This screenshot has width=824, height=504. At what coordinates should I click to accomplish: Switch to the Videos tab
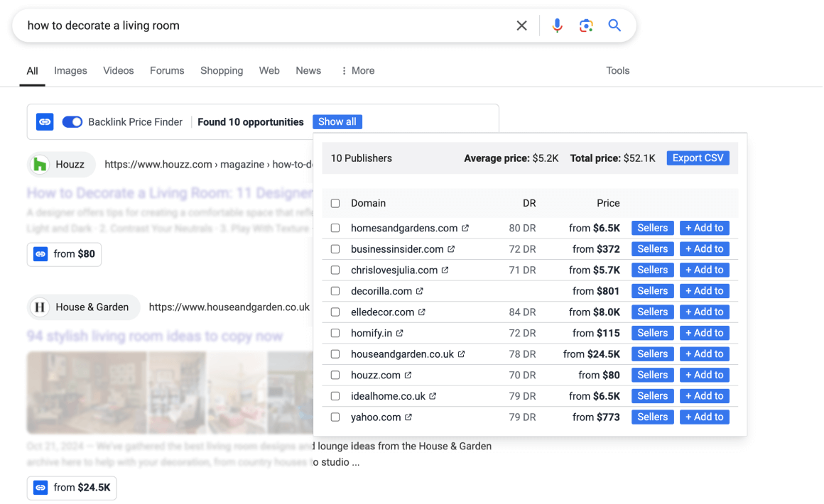118,70
